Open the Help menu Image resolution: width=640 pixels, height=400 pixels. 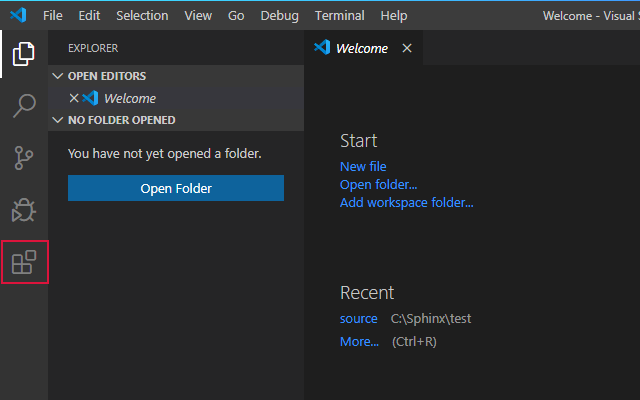pyautogui.click(x=394, y=16)
